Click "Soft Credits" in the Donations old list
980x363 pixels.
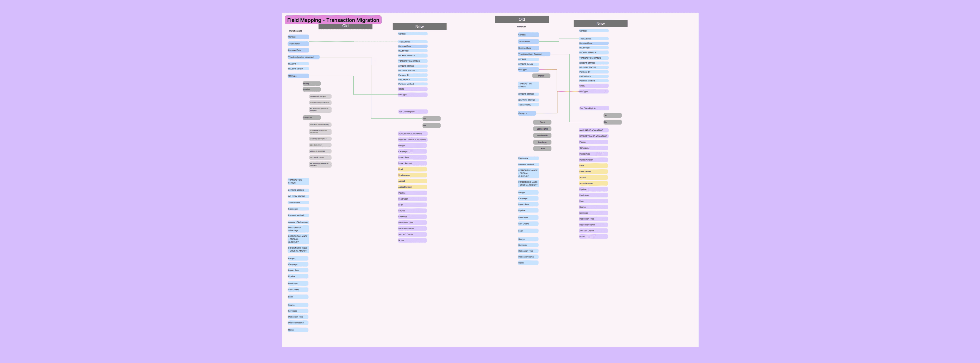(298, 290)
